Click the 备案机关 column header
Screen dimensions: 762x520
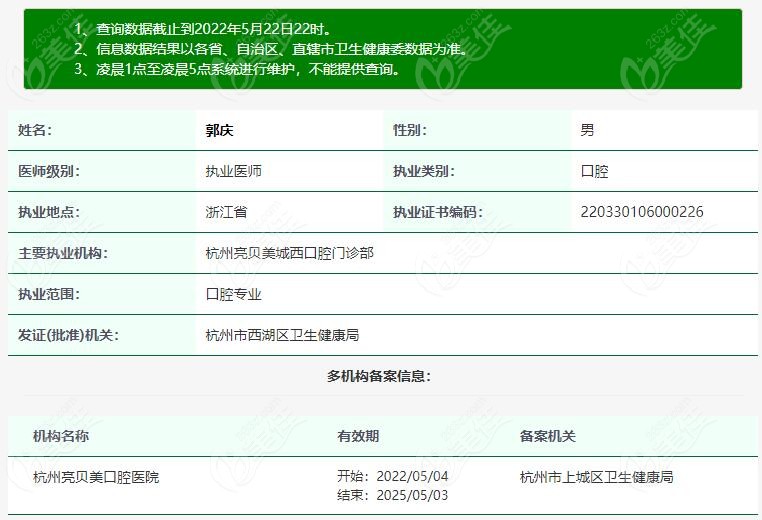(548, 436)
